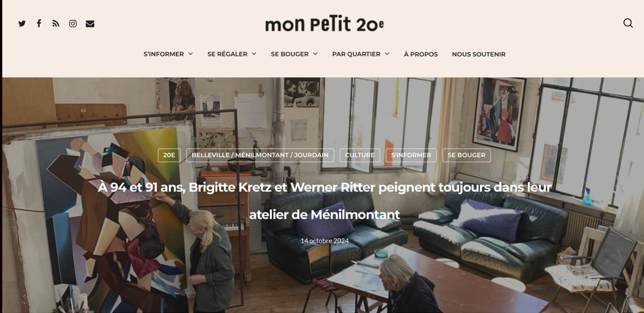Click the Facebook icon in header
The width and height of the screenshot is (644, 313).
(x=39, y=23)
